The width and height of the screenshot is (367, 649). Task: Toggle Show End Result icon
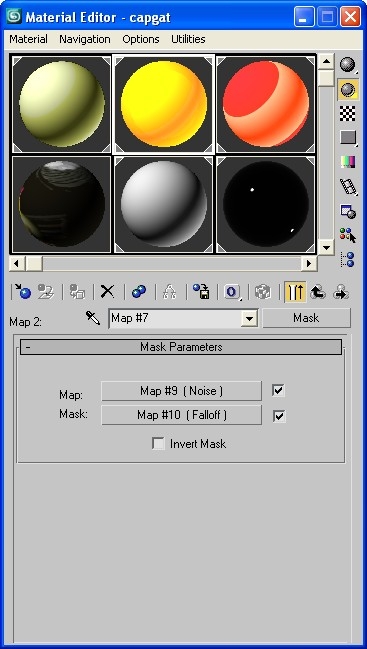click(295, 292)
